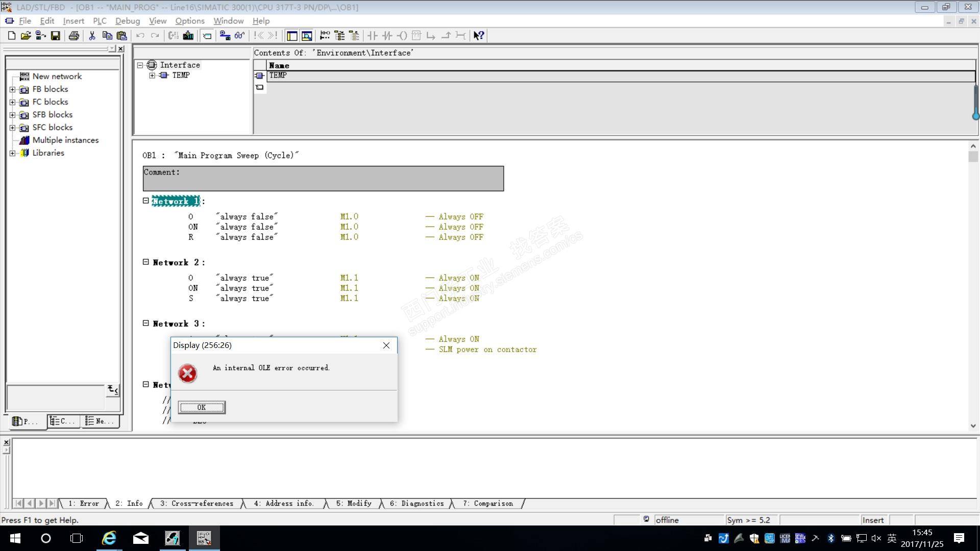Image resolution: width=980 pixels, height=551 pixels.
Task: Click the New network toolbar icon
Action: coord(325,36)
